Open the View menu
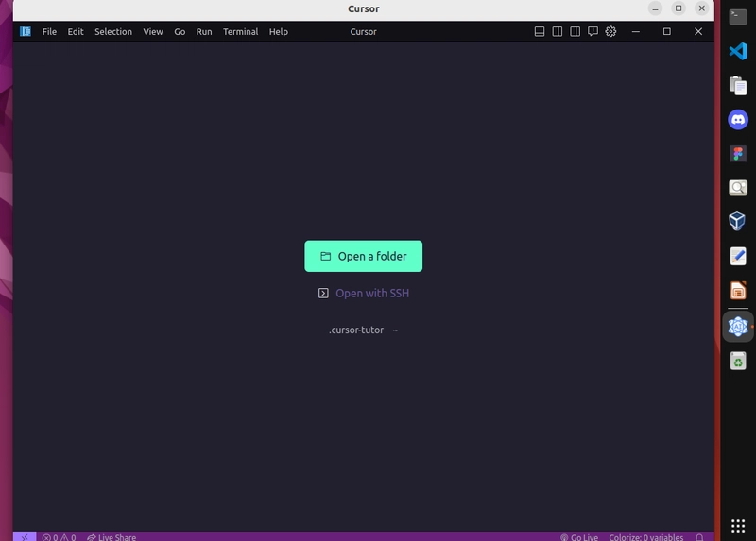The image size is (756, 541). point(153,31)
